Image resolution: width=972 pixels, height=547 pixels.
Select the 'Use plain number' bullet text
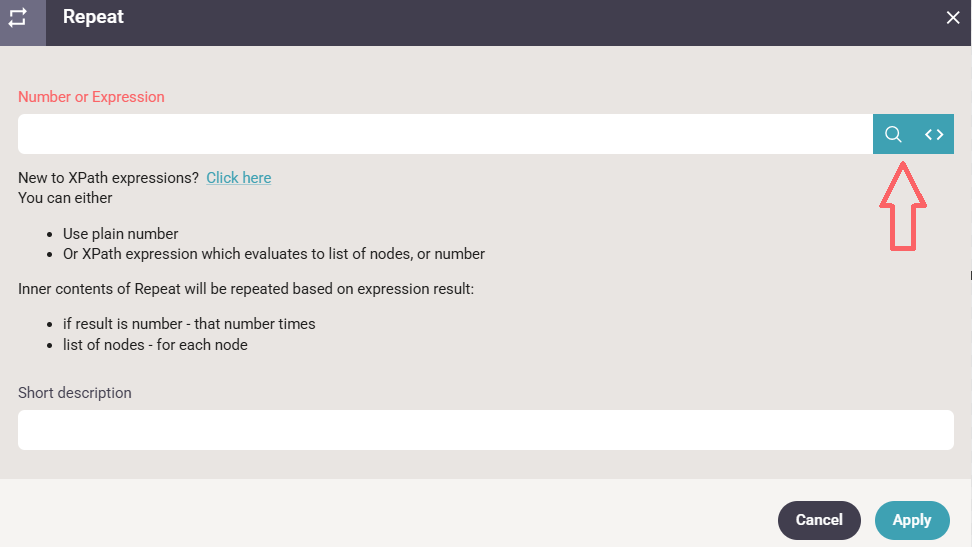click(x=120, y=234)
